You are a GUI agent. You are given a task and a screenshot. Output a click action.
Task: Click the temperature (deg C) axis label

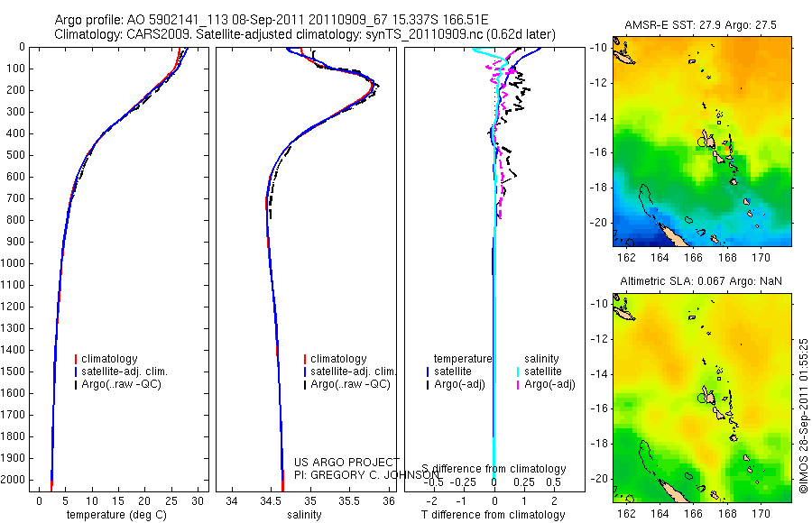click(x=116, y=515)
